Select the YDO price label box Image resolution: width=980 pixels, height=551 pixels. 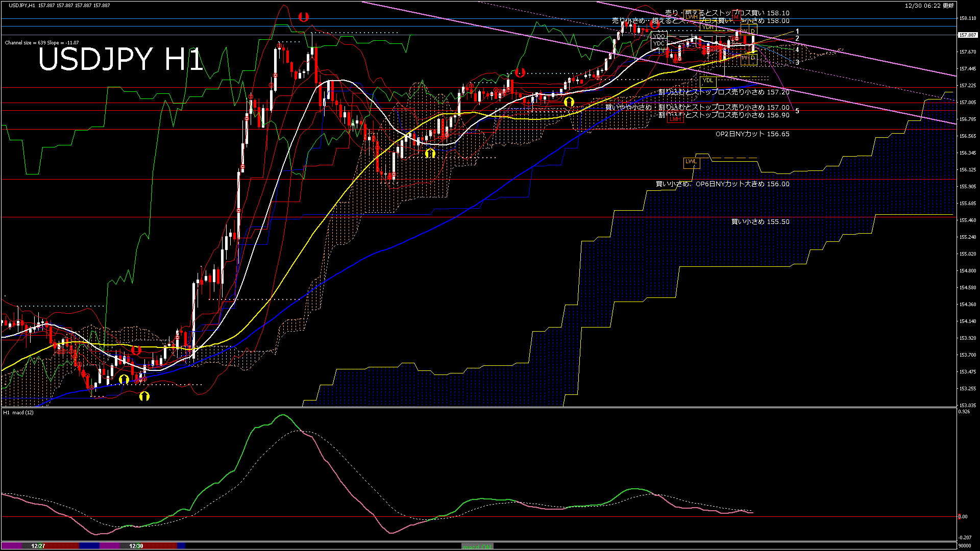point(659,36)
